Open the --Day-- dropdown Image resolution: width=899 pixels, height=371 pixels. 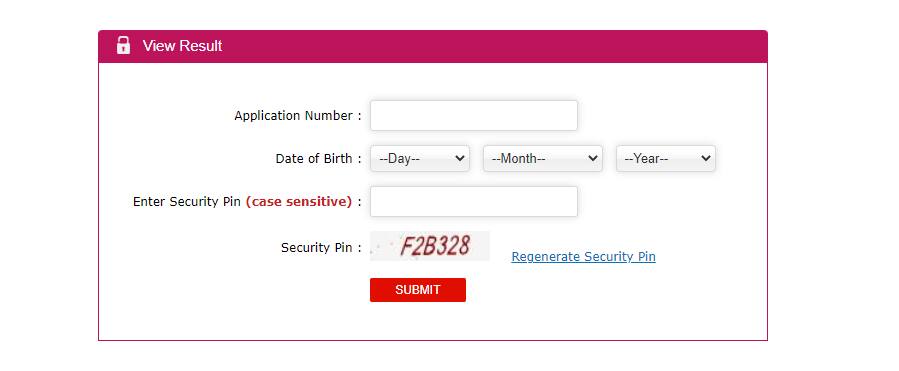click(420, 158)
